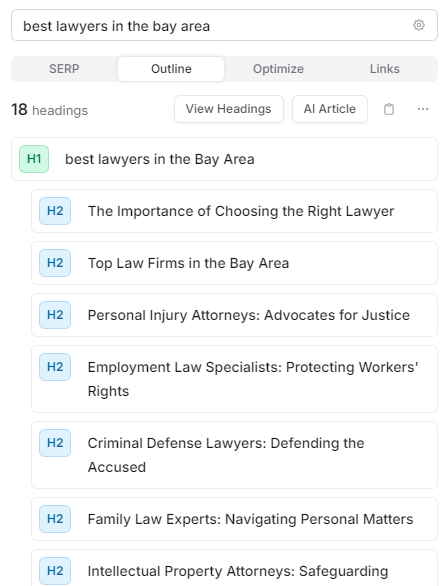Click H2 badge beside Employment Law Specialists

click(55, 367)
